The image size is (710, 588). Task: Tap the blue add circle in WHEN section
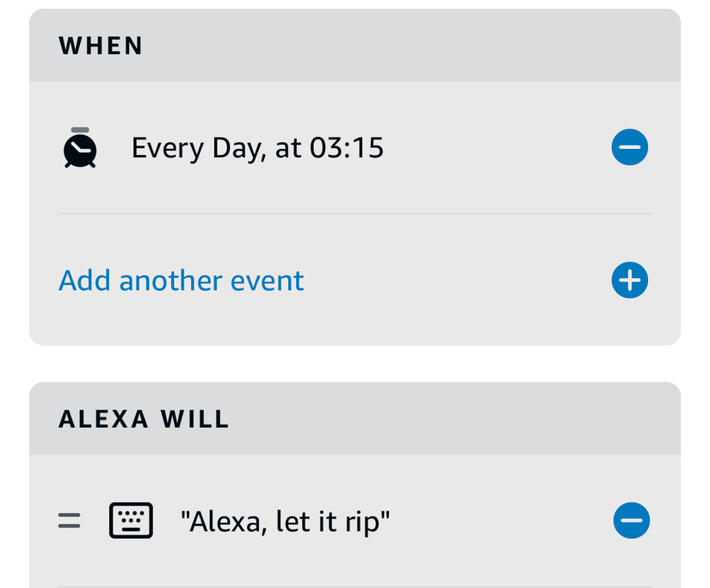631,280
